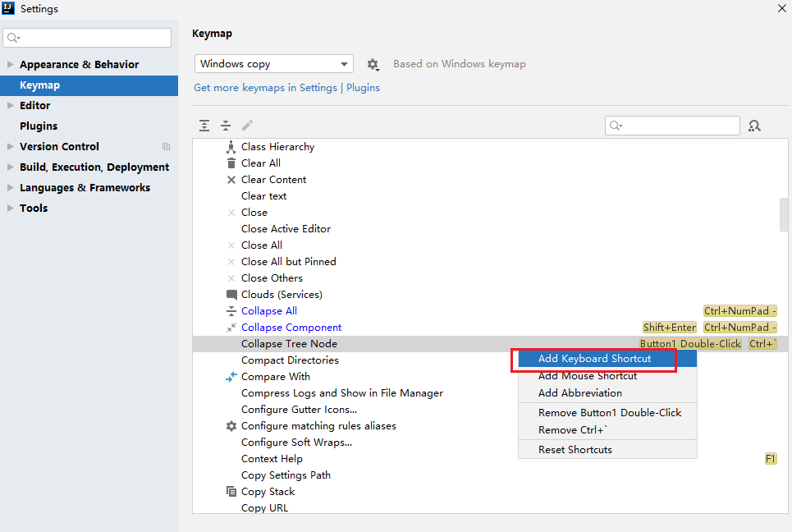Click the X icon beside Close All
The width and height of the screenshot is (792, 532).
point(231,245)
